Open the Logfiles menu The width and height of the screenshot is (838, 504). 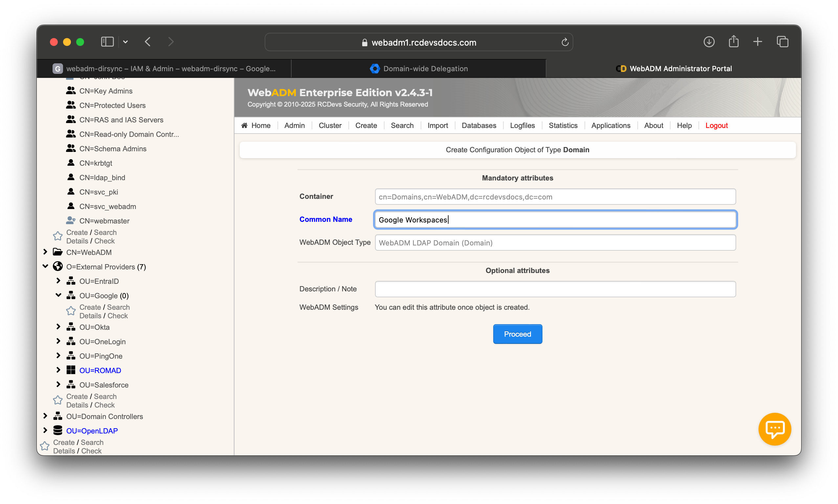[x=522, y=125]
